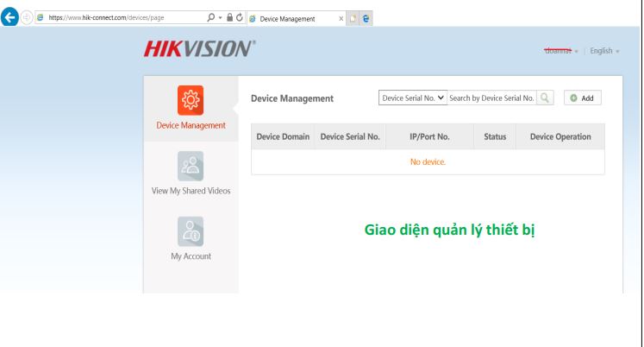Screen dimensions: 644x347
Task: Click the My Account sidebar icon
Action: coord(191,231)
